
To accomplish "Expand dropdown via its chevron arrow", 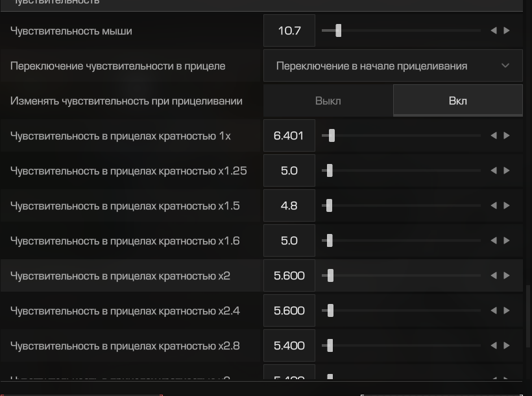I will [x=505, y=65].
